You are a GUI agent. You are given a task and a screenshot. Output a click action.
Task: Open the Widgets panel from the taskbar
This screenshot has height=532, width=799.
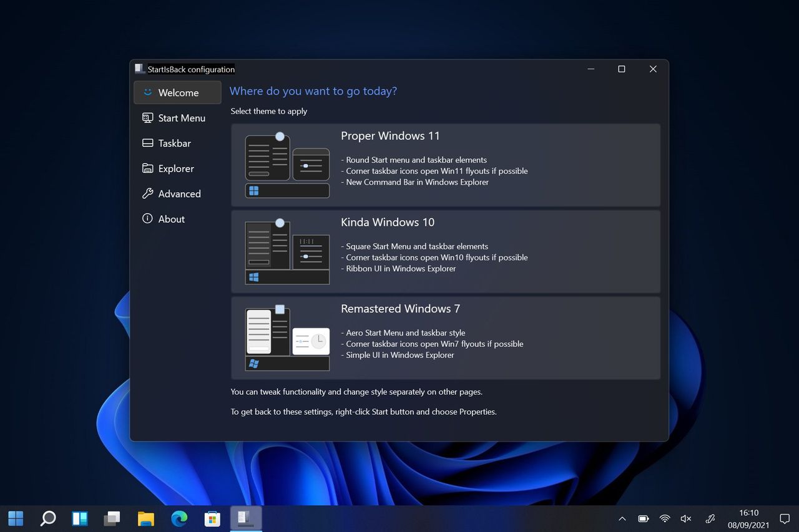80,518
